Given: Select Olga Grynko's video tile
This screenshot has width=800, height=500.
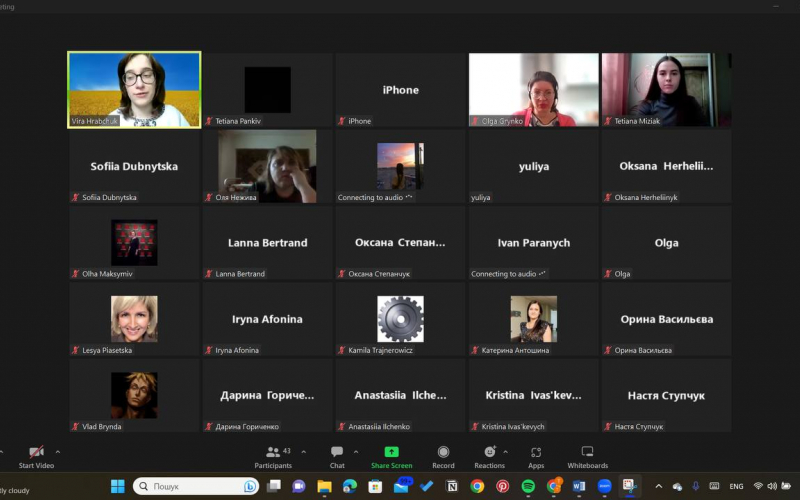Looking at the screenshot, I should (x=534, y=90).
